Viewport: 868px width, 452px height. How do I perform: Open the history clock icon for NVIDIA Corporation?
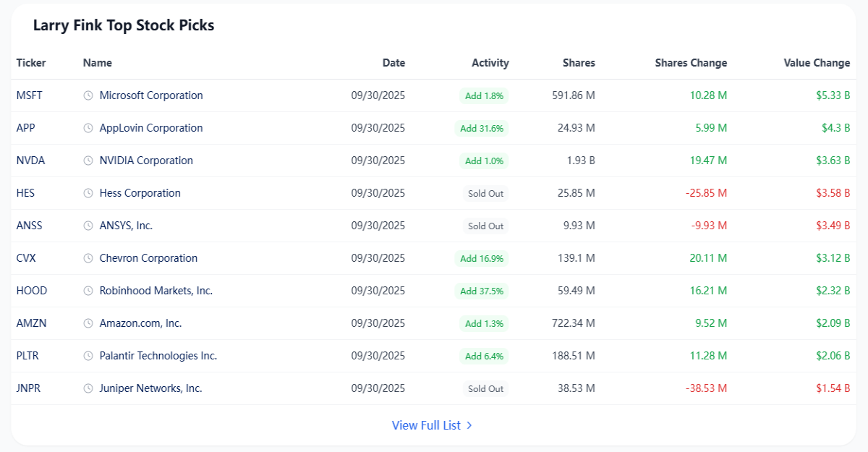coord(88,161)
